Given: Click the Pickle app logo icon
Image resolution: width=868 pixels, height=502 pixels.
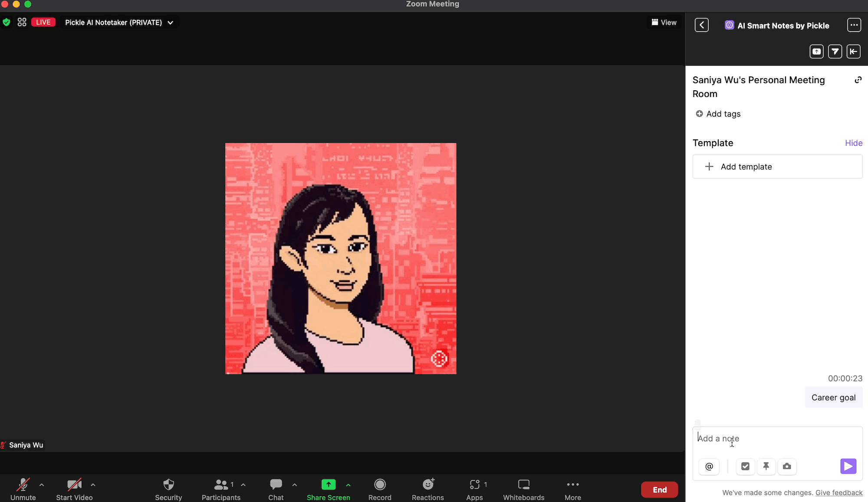Looking at the screenshot, I should 730,25.
